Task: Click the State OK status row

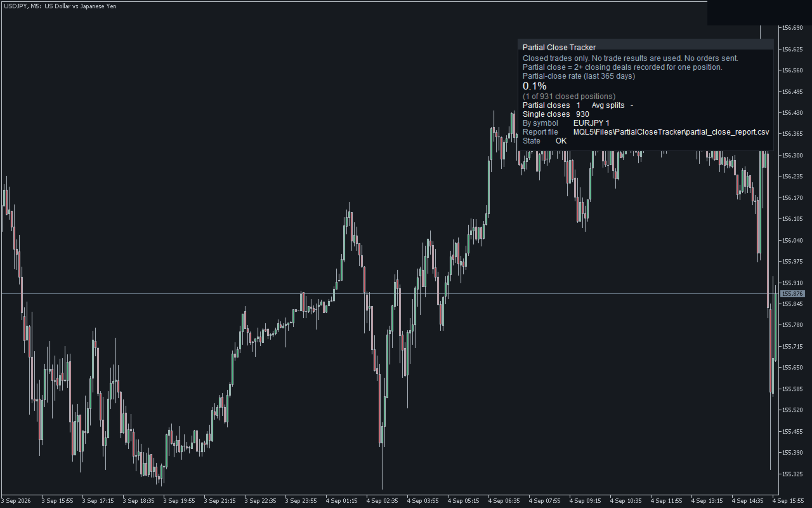Action: tap(545, 141)
